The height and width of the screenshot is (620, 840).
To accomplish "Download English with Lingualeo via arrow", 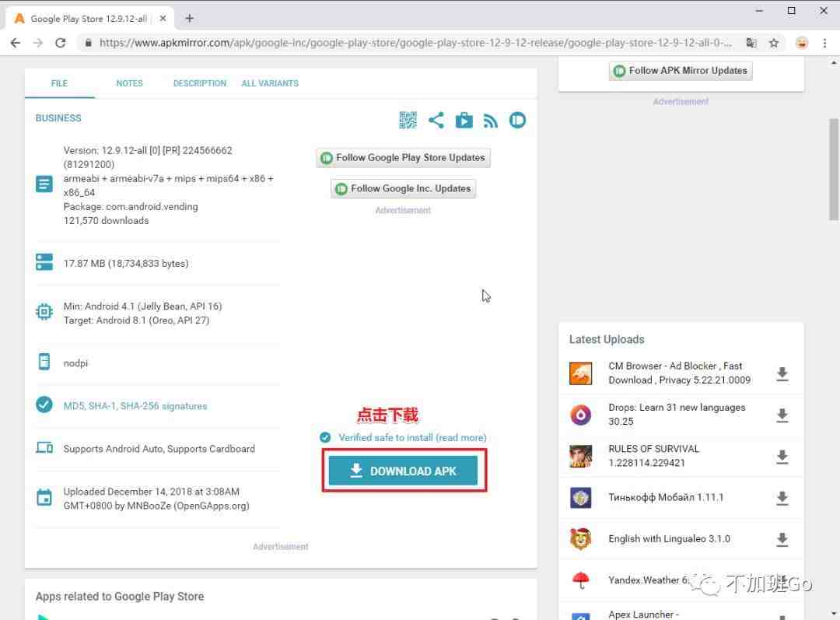I will point(782,539).
